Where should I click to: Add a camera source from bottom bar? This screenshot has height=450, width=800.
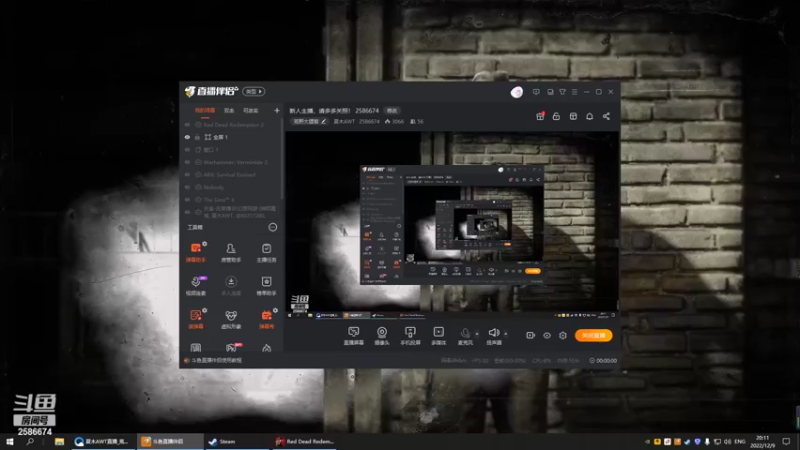pos(382,336)
